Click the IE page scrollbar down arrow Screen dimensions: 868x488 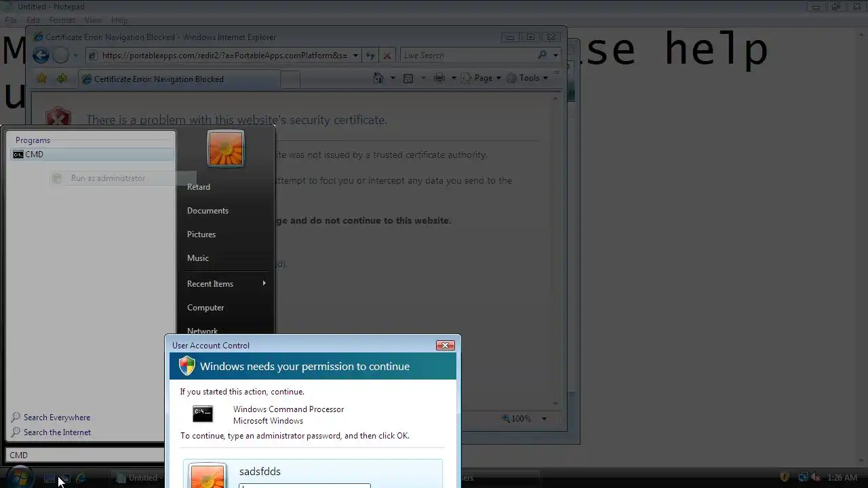(x=556, y=403)
